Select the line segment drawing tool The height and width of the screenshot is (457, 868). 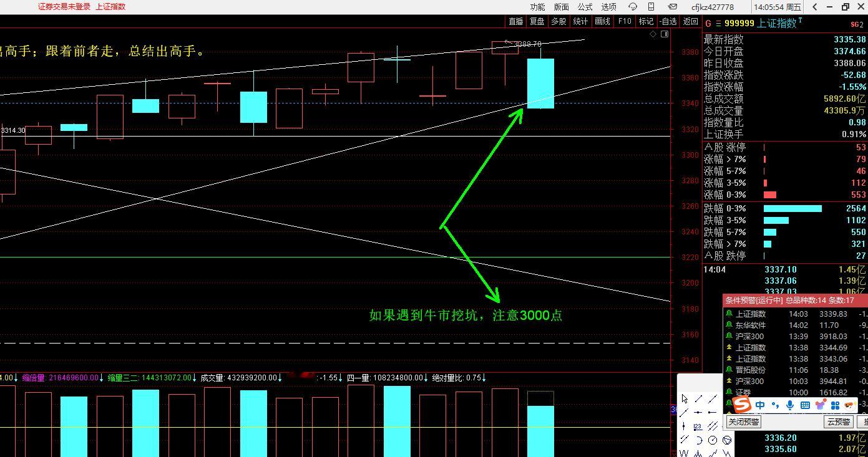(x=699, y=398)
